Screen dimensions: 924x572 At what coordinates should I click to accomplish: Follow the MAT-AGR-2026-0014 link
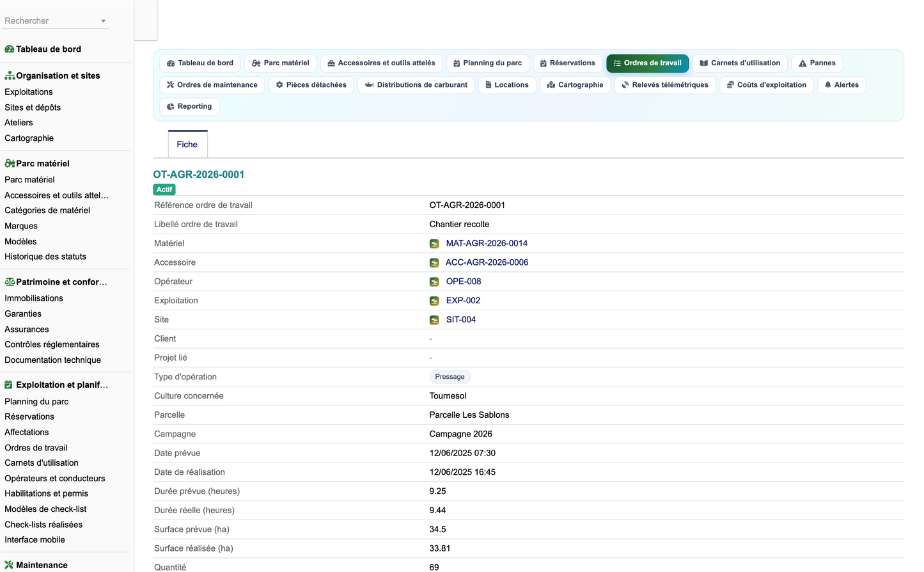click(x=487, y=244)
